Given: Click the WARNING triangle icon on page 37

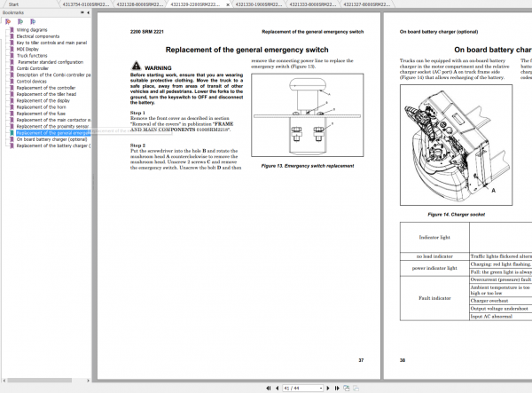Looking at the screenshot, I should point(137,66).
